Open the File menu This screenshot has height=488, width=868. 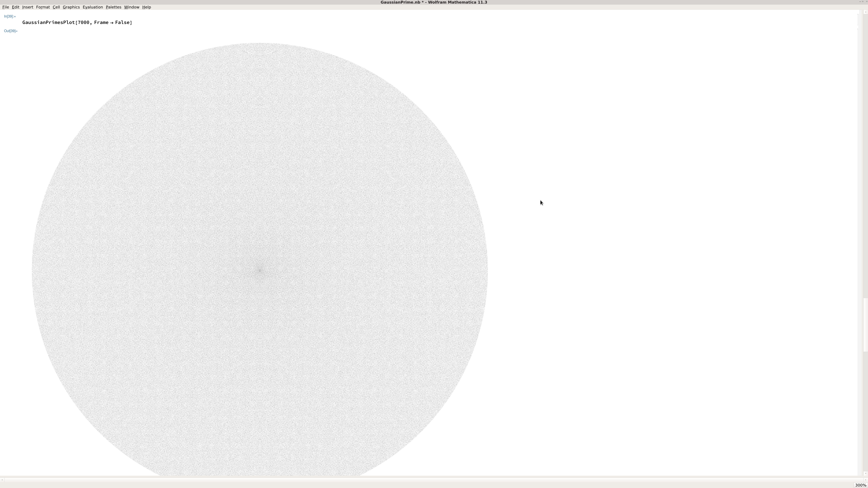point(6,7)
